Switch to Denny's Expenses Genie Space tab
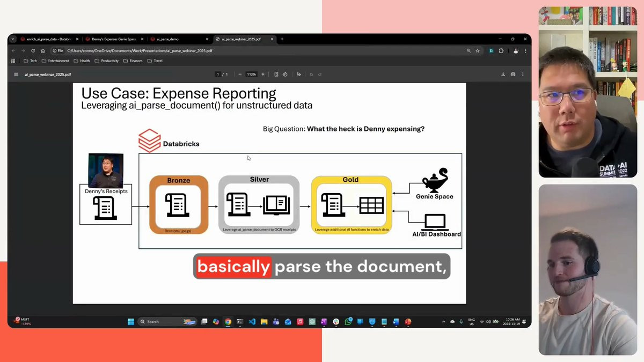This screenshot has height=362, width=644. 114,39
